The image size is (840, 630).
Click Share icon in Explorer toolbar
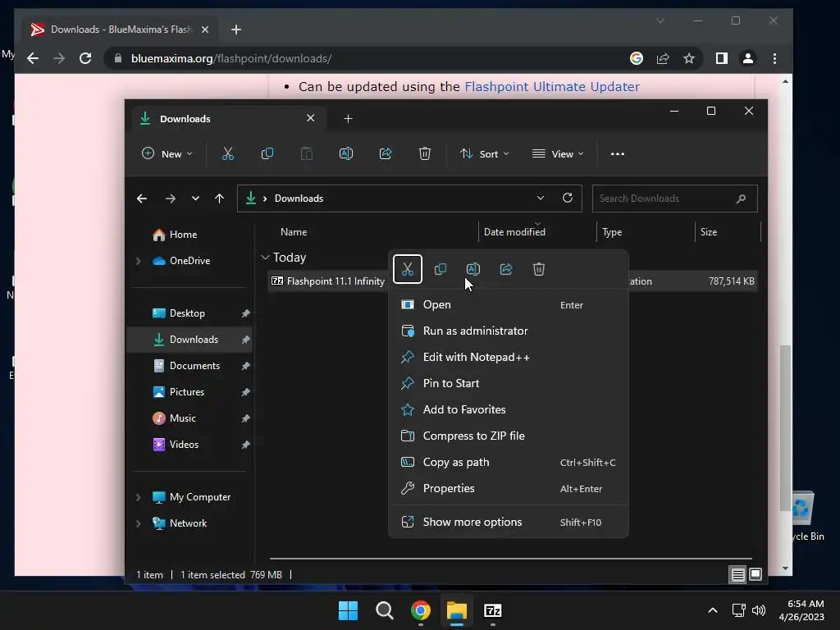386,153
